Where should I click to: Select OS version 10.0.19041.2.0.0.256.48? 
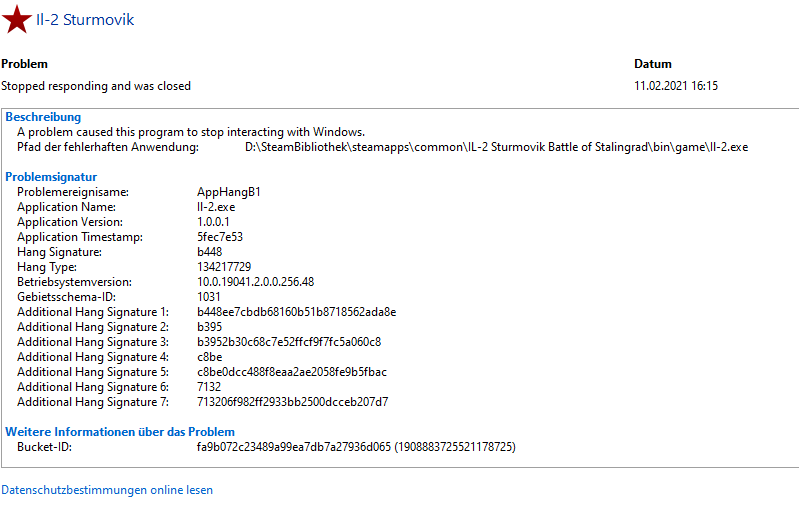[256, 282]
